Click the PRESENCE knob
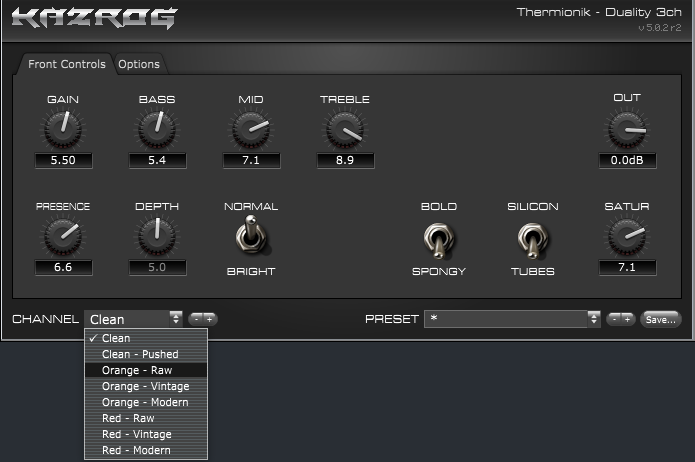 click(x=63, y=236)
